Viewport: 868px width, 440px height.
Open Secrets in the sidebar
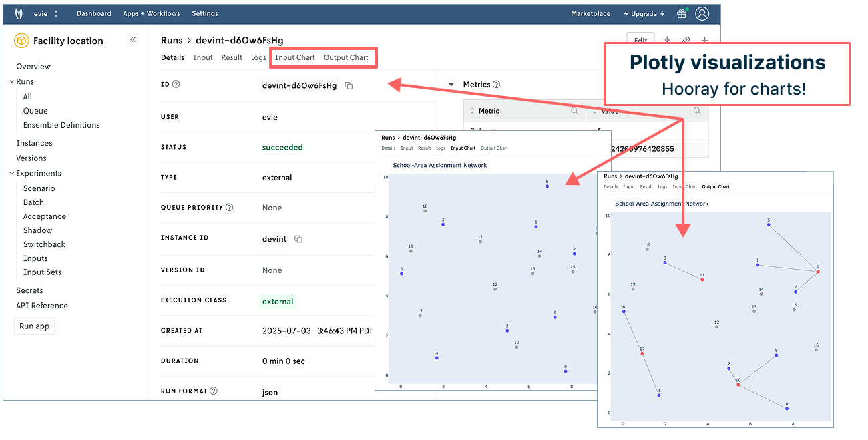click(x=29, y=290)
